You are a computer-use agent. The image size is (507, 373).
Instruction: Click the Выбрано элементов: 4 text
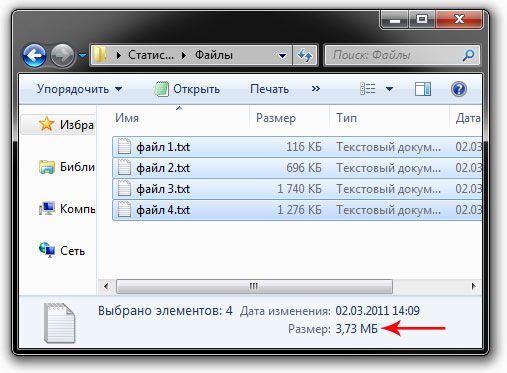[x=165, y=311]
